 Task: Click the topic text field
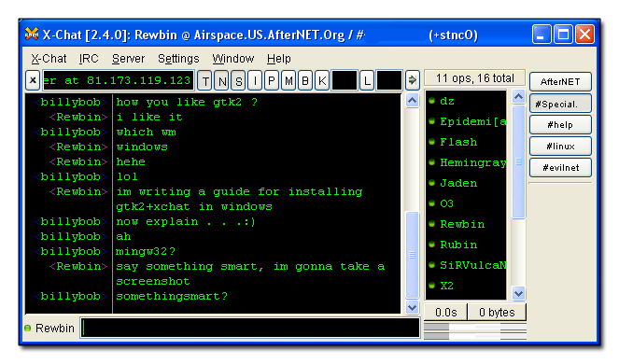tap(118, 80)
